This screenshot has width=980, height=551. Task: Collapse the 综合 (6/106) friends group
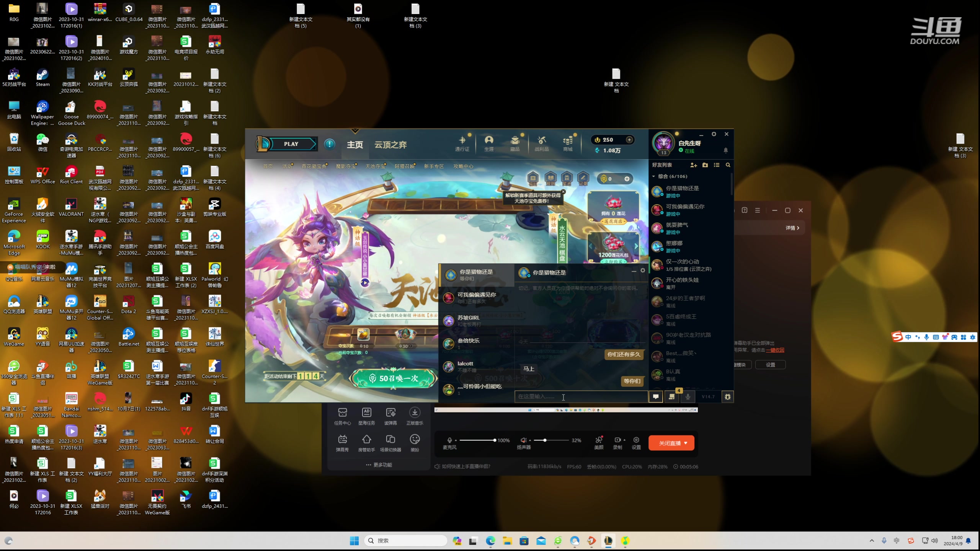[x=653, y=176]
